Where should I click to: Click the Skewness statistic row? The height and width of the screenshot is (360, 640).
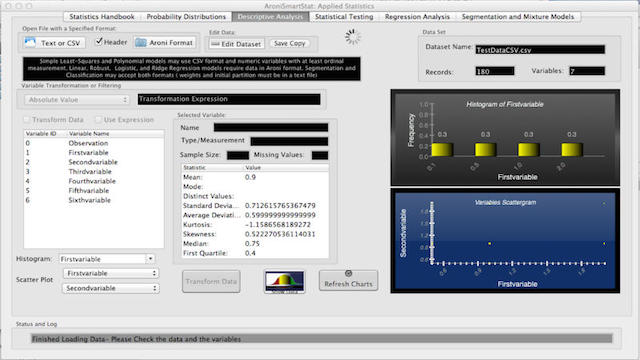(255, 234)
